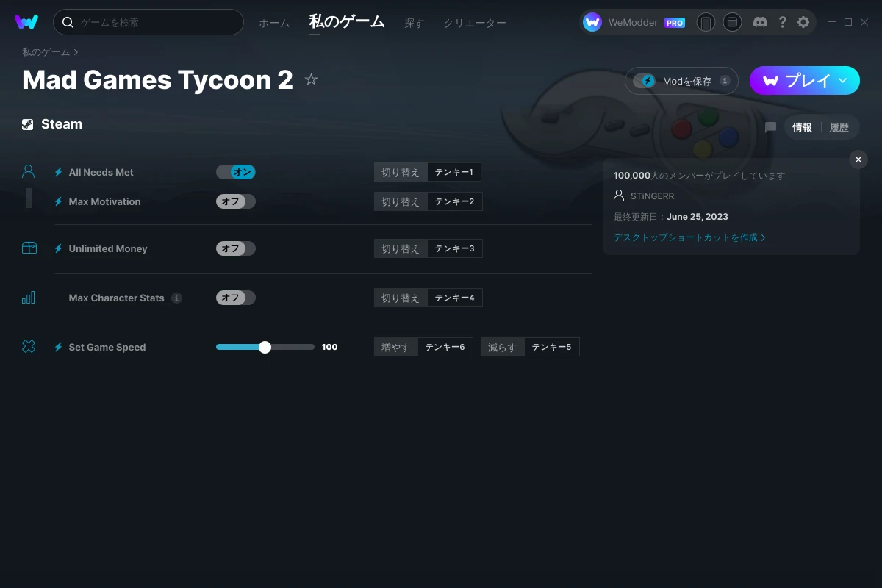Viewport: 882px width, 588px height.
Task: Open the help question mark icon
Action: click(x=783, y=22)
